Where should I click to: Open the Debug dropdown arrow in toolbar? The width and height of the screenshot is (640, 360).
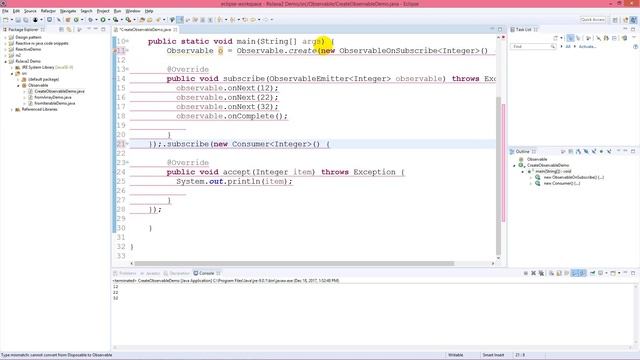96,20
